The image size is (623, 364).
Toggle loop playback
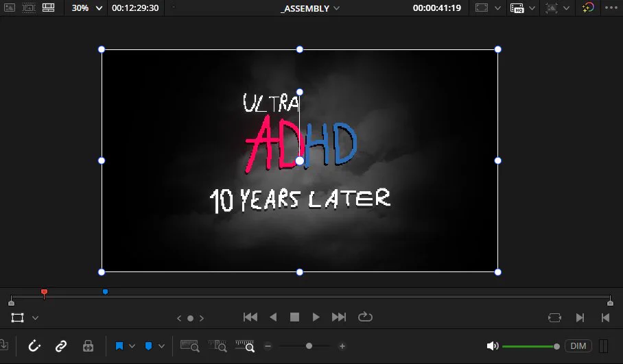click(x=365, y=317)
